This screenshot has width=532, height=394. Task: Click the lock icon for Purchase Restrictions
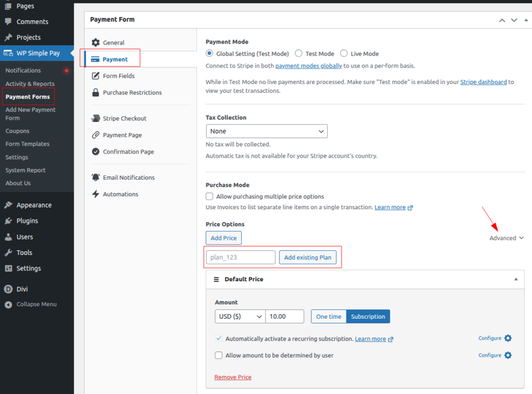[96, 92]
